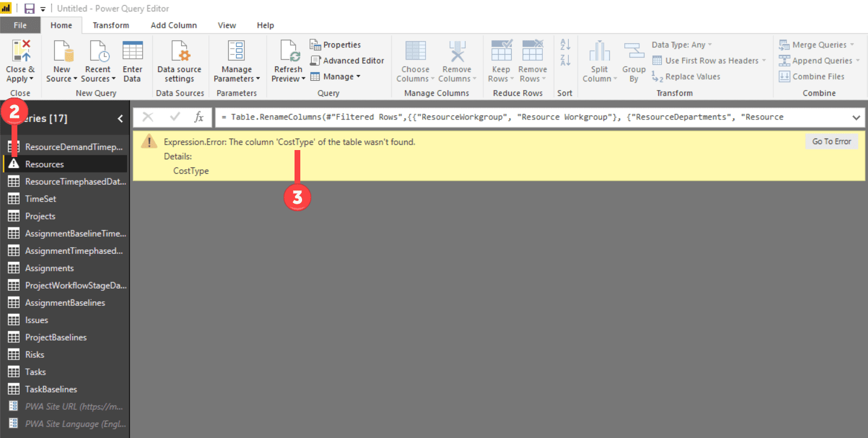Select the PWA Site Language parameter

pos(65,424)
